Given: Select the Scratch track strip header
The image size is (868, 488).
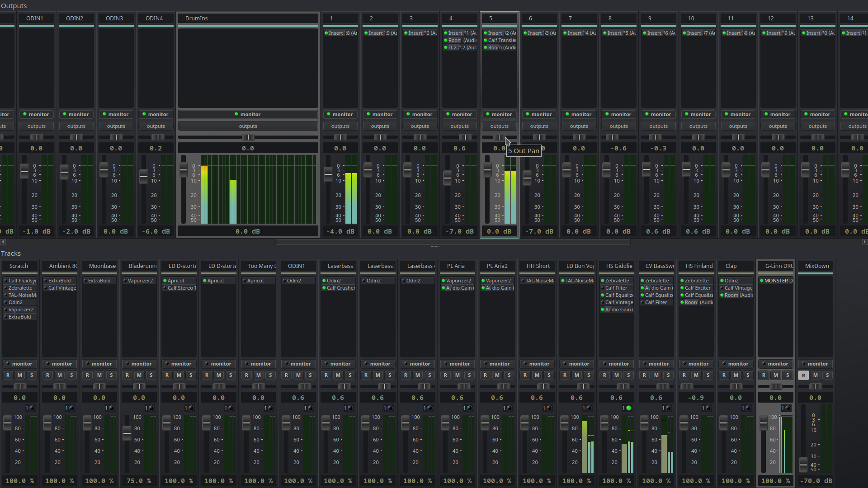Looking at the screenshot, I should 19,266.
